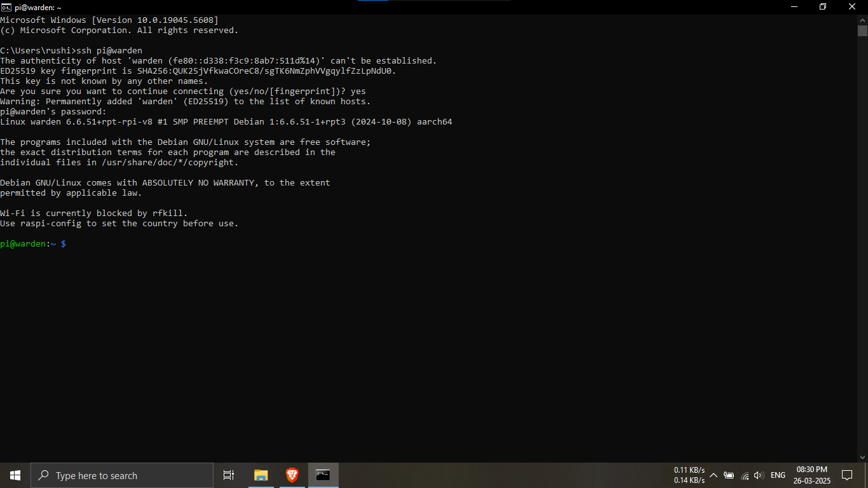
Task: Click the network speed meter on taskbar
Action: click(x=689, y=475)
